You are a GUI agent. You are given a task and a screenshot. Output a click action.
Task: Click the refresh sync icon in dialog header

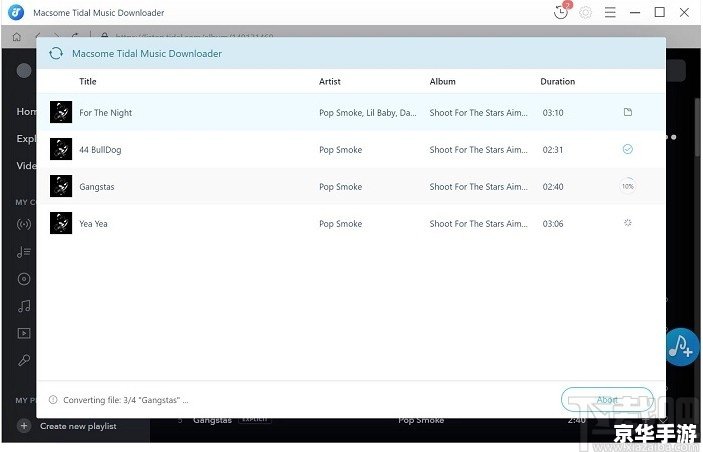[56, 53]
